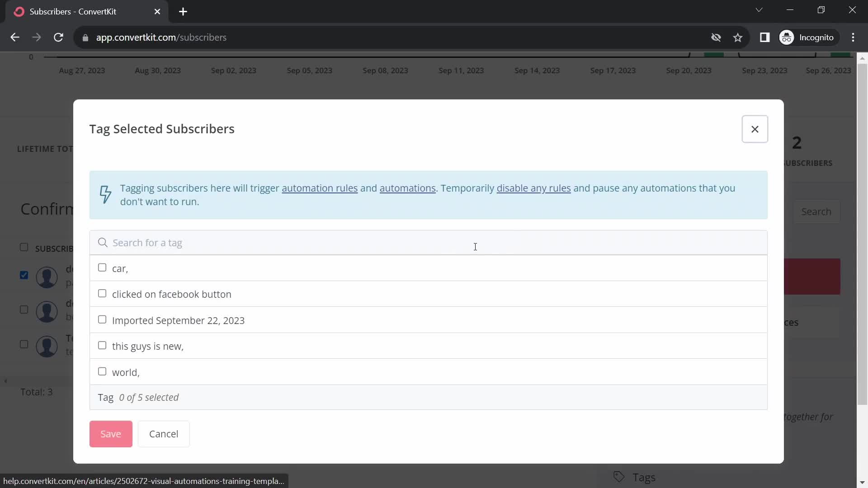The image size is (868, 488).
Task: Go back with browser back arrow
Action: tap(15, 38)
